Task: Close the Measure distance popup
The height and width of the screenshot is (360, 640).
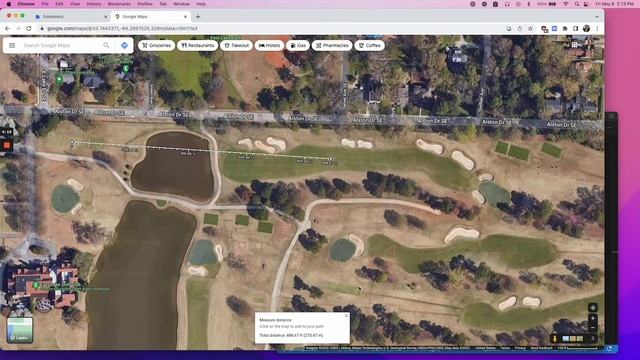Action: tap(347, 316)
